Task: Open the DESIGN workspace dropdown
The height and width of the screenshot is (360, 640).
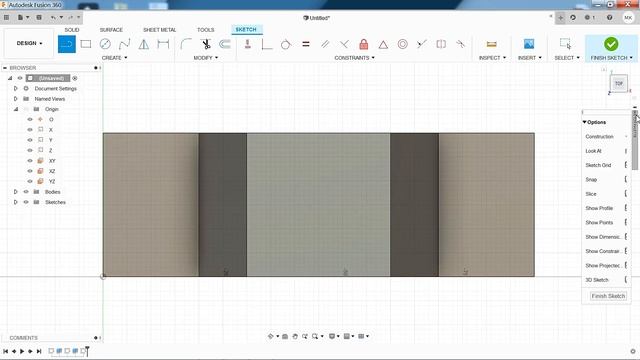Action: pyautogui.click(x=29, y=43)
